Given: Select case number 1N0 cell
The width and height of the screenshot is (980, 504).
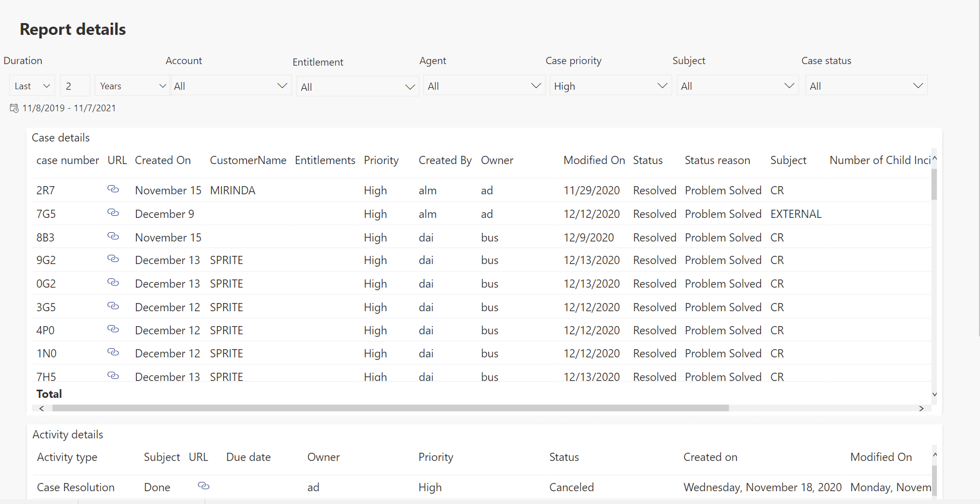Looking at the screenshot, I should pos(47,354).
